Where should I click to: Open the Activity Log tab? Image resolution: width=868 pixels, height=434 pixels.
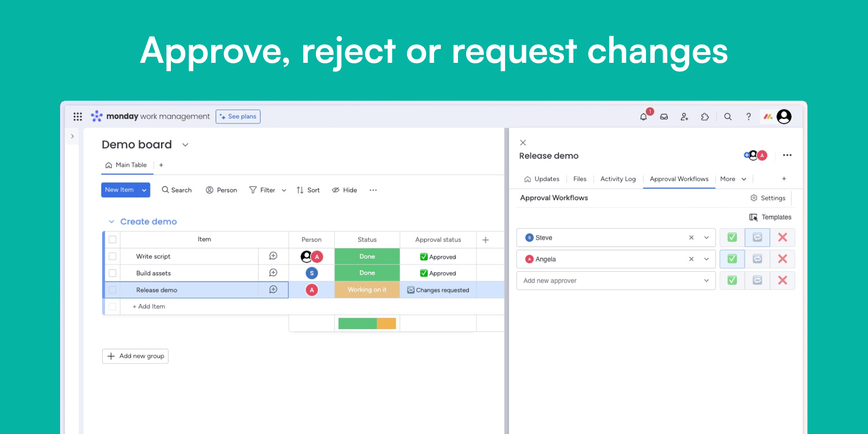coord(618,179)
